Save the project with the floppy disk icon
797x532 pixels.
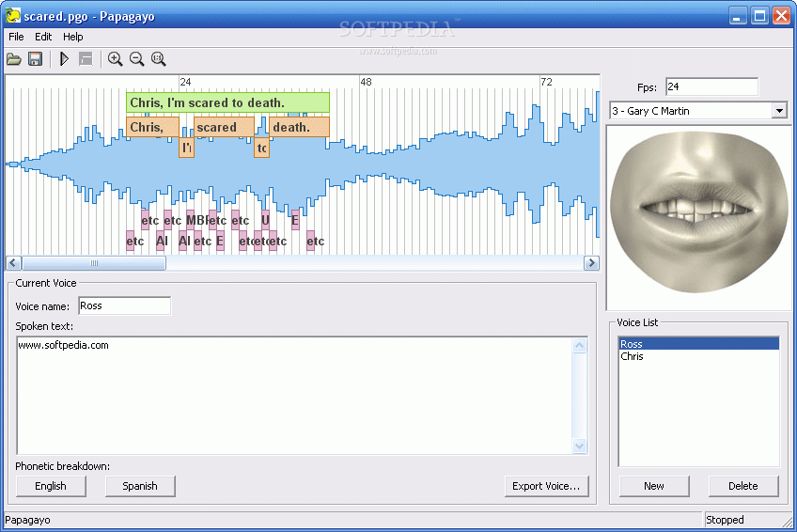pos(35,59)
